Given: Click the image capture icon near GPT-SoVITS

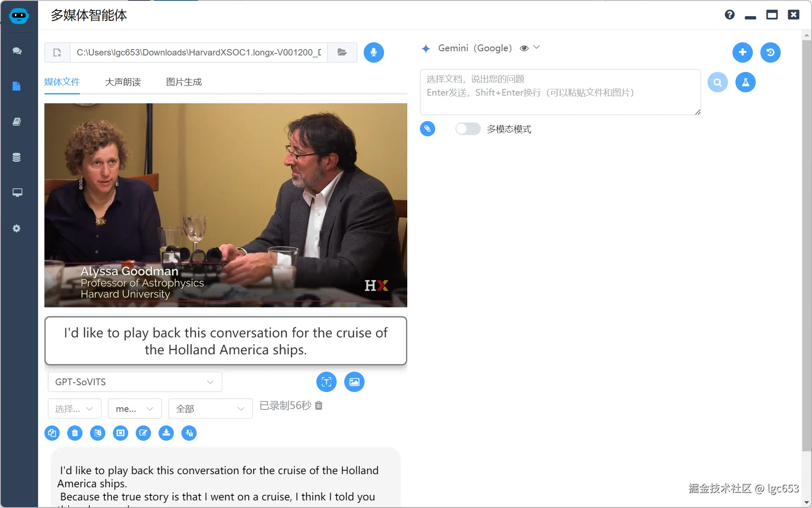Looking at the screenshot, I should tap(354, 382).
